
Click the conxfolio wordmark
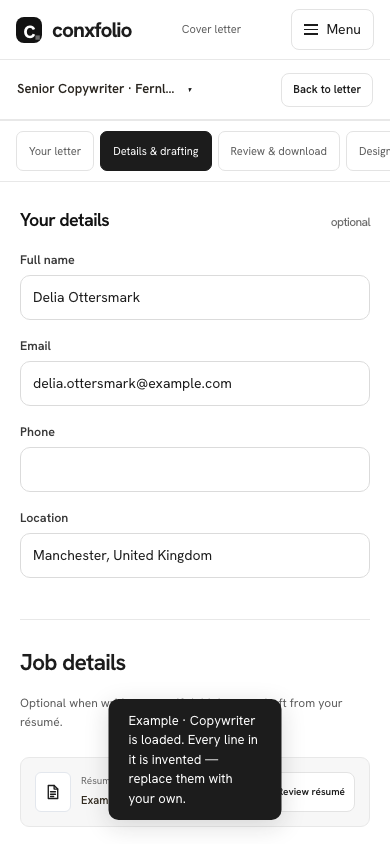tap(92, 30)
